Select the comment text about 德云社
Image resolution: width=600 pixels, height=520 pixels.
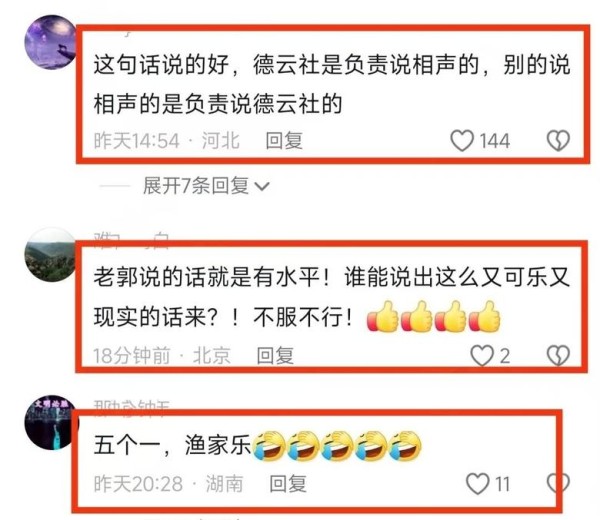coord(332,85)
